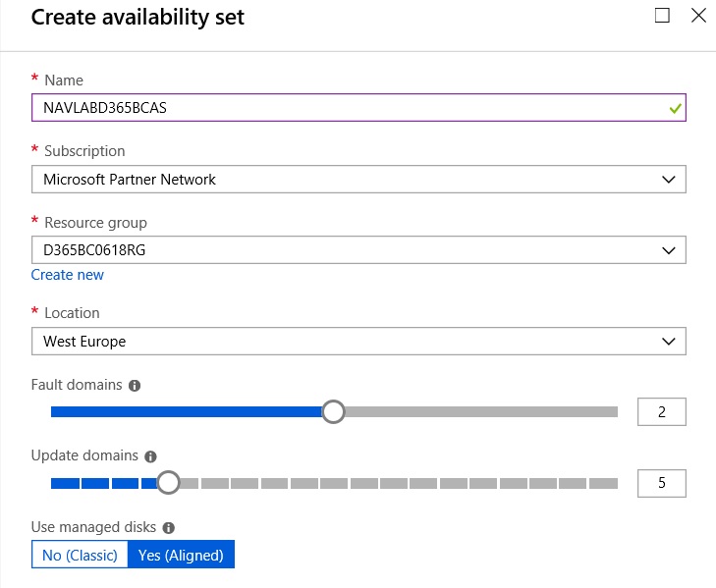Image resolution: width=716 pixels, height=588 pixels.
Task: Click the Update domains info icon
Action: click(150, 456)
